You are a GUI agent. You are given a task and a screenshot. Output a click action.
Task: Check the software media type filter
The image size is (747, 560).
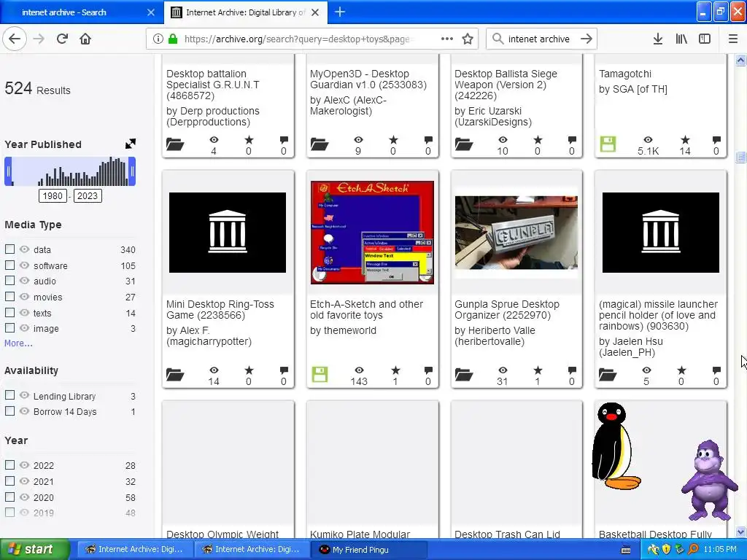pyautogui.click(x=9, y=265)
